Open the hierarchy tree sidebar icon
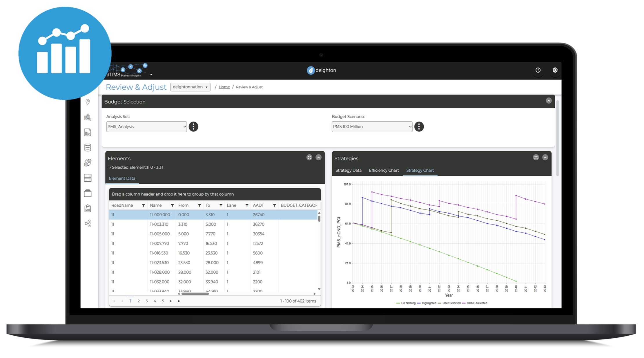 (x=88, y=223)
